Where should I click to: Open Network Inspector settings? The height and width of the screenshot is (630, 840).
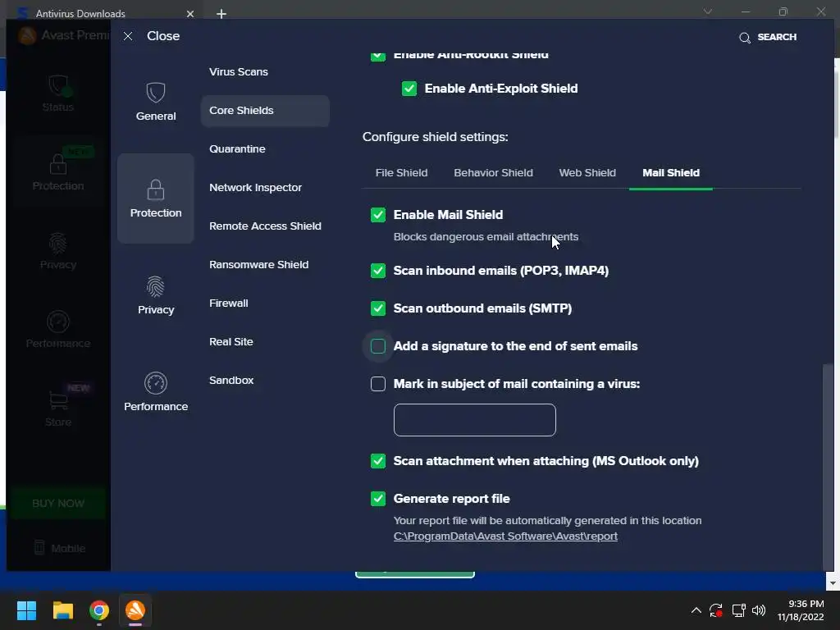(x=256, y=188)
